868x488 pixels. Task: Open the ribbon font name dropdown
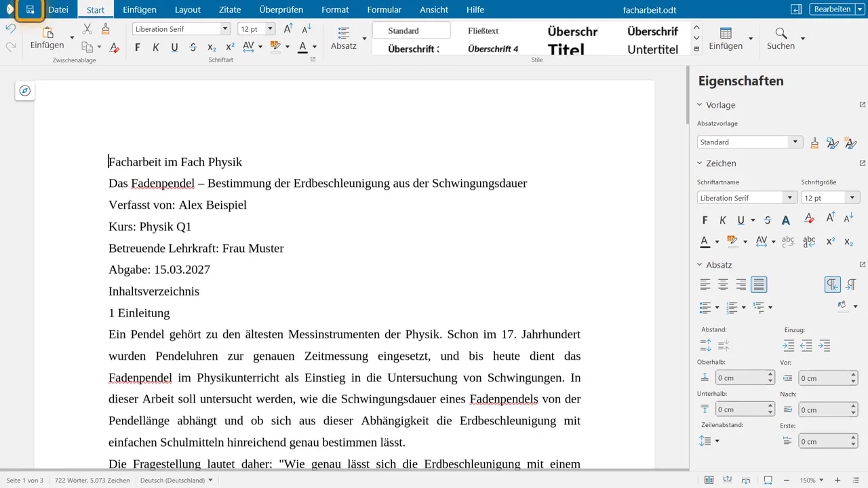pos(225,28)
